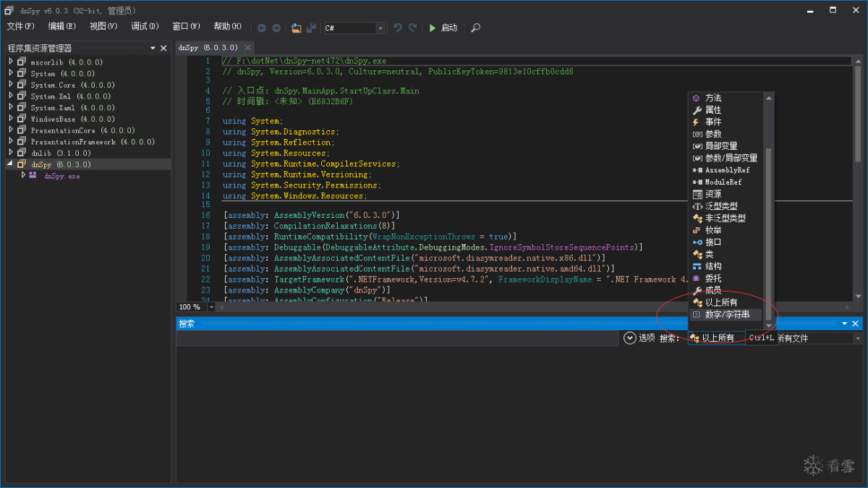Open the 视图(V) menu
868x488 pixels.
pyautogui.click(x=103, y=27)
